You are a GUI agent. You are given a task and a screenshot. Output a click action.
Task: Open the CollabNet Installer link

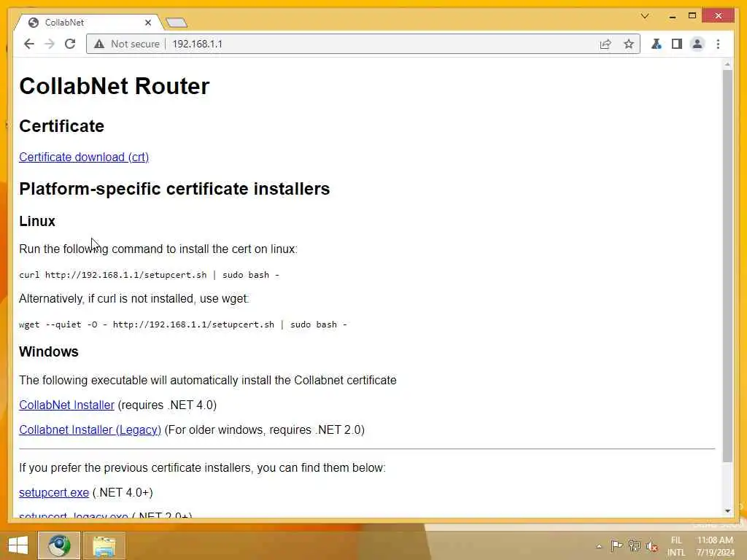66,405
